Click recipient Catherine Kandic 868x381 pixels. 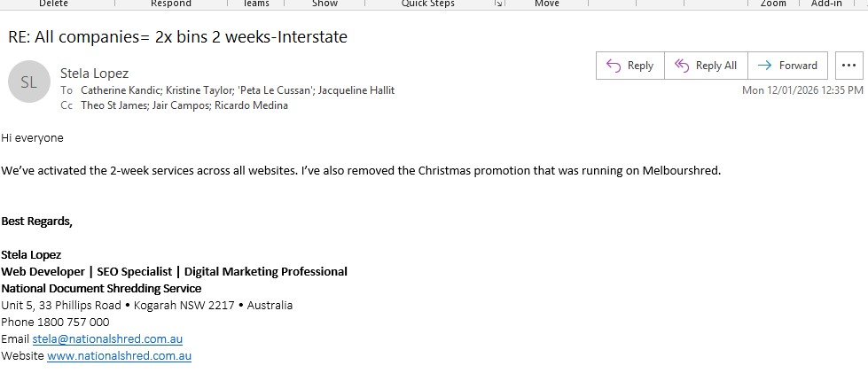coord(117,90)
